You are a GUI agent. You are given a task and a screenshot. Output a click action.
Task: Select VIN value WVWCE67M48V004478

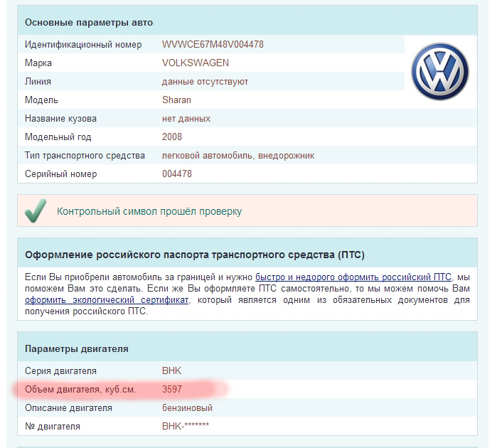point(213,44)
